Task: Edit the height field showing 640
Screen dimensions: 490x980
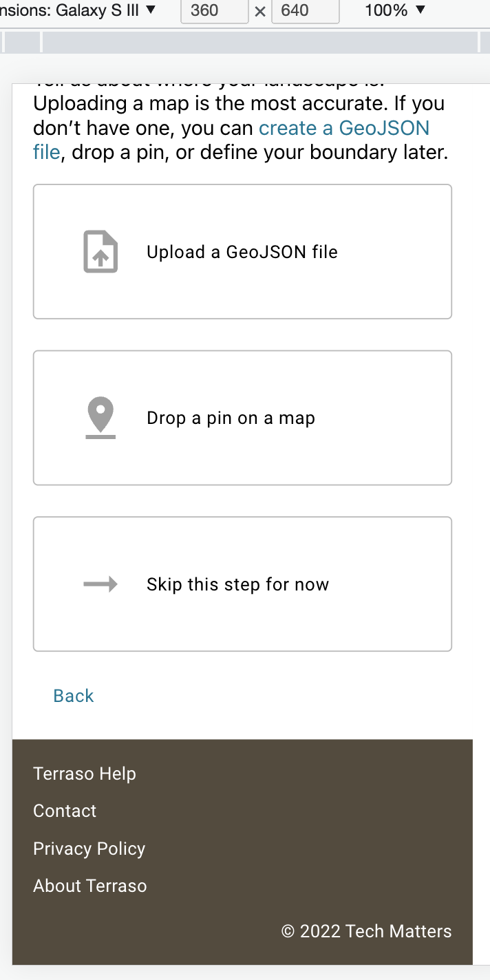Action: pyautogui.click(x=306, y=11)
